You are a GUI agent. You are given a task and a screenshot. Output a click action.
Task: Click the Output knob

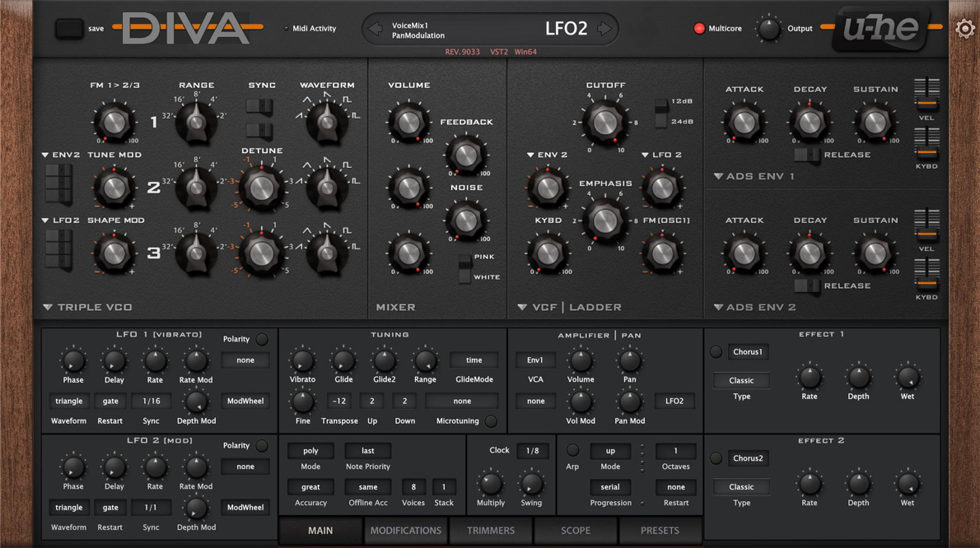(x=768, y=29)
